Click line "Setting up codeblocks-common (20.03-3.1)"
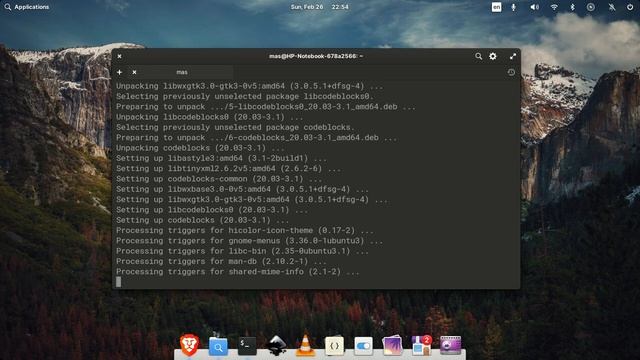The image size is (640, 360). pos(219,179)
